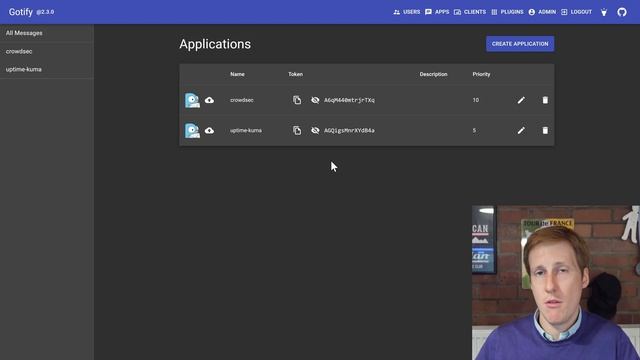Click the version label @2.3.0
The image size is (640, 360).
[x=45, y=12]
